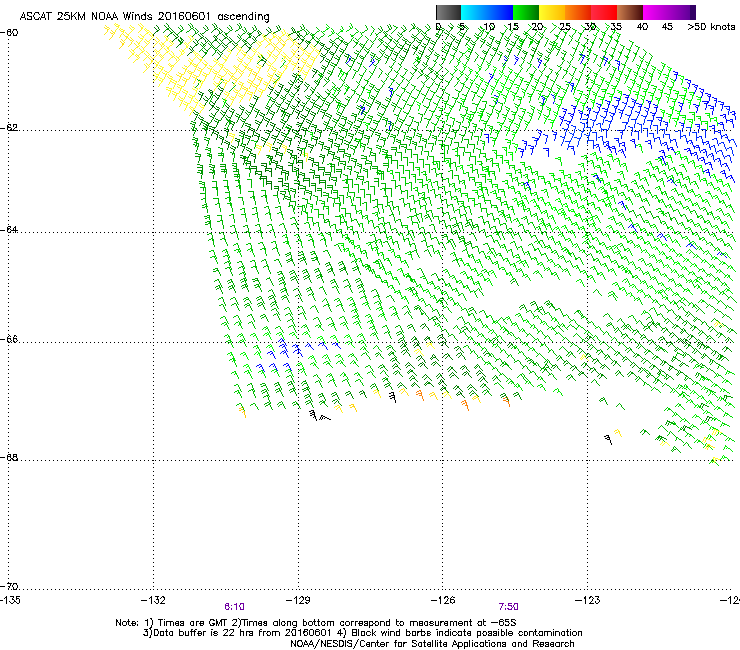Viewport: 740px width, 650px height.
Task: Click the orange 25-30 knots legend segment
Action: (578, 12)
